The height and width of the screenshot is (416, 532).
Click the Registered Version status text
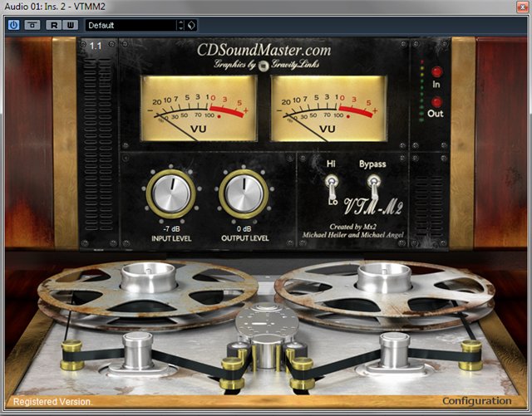(52, 402)
